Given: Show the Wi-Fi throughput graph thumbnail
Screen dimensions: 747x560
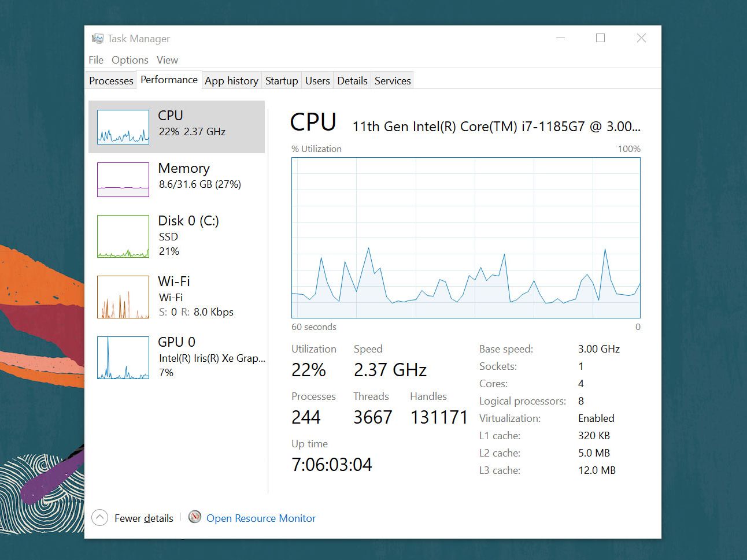Looking at the screenshot, I should tap(123, 297).
